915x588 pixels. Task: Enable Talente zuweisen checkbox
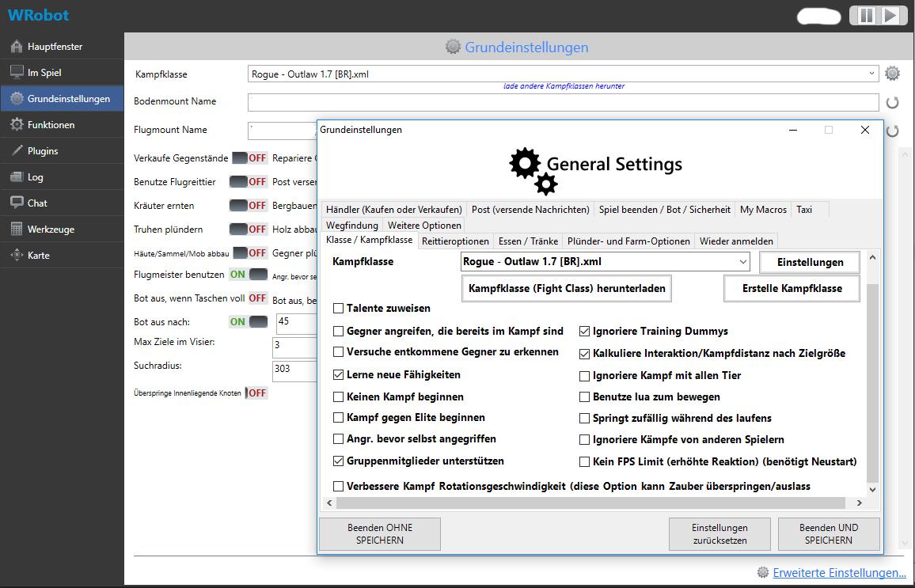339,308
